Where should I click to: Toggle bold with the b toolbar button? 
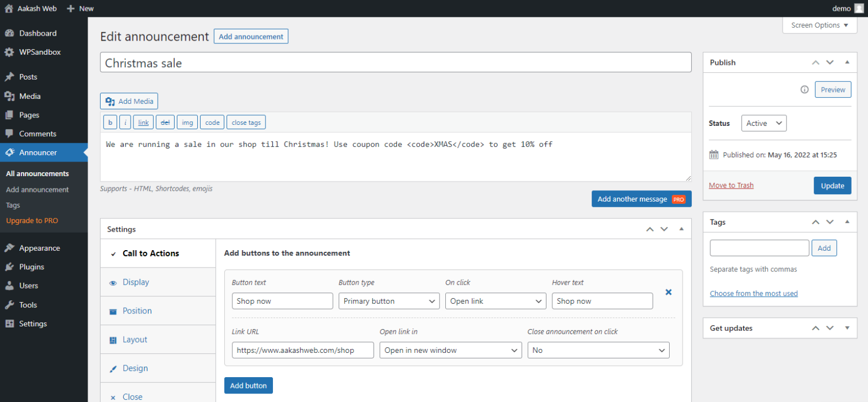(110, 123)
